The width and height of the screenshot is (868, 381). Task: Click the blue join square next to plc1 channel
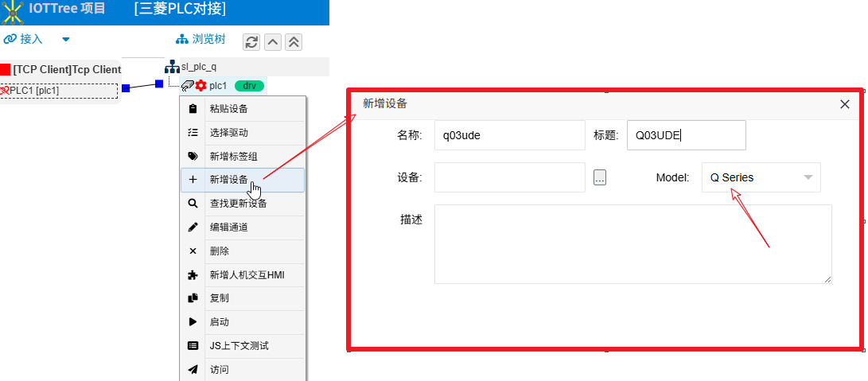pyautogui.click(x=159, y=84)
